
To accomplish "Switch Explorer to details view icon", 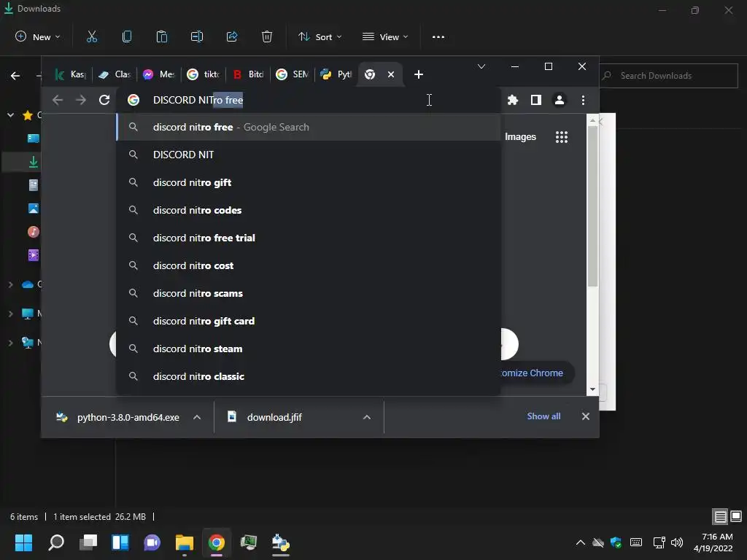I will point(720,516).
